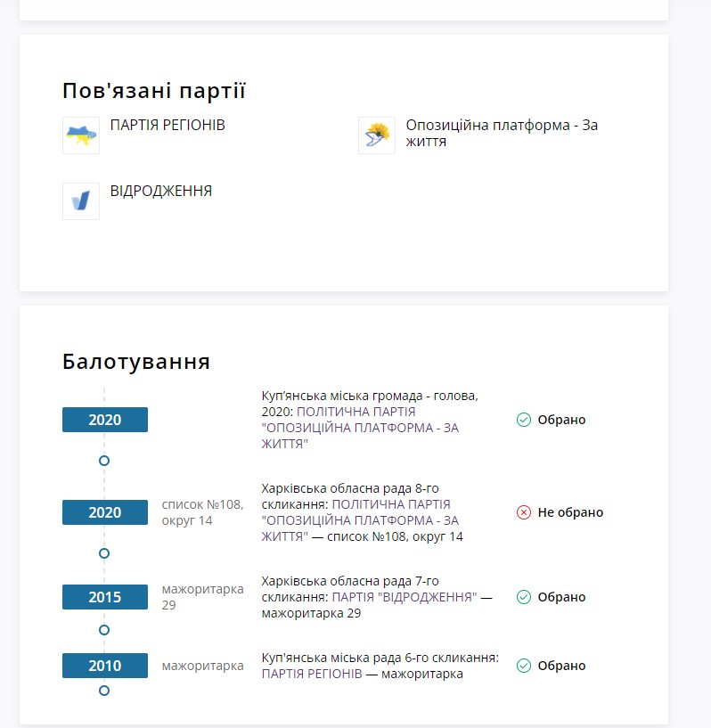The image size is (711, 728).
Task: Follow the party link in Куп'янська міська громада entry
Action: point(360,428)
